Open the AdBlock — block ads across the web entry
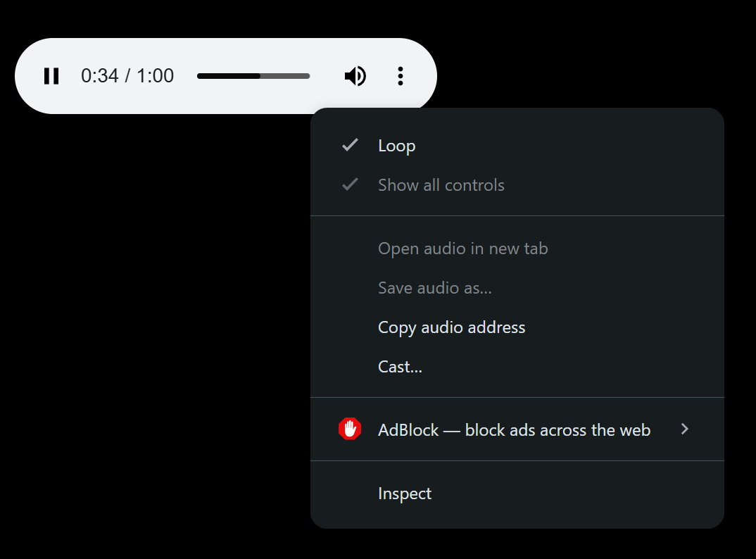Screen dimensions: 756x559 point(514,430)
